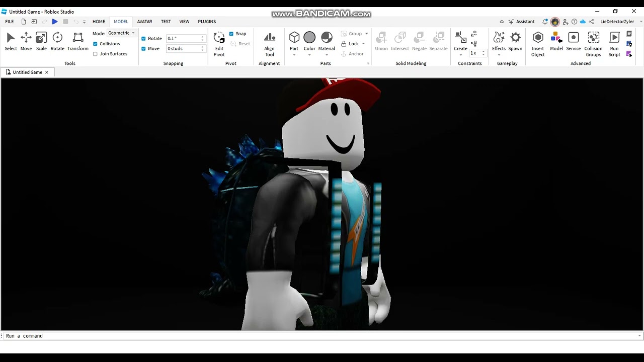Switch to the AVATAR tab
The height and width of the screenshot is (362, 644).
click(144, 22)
